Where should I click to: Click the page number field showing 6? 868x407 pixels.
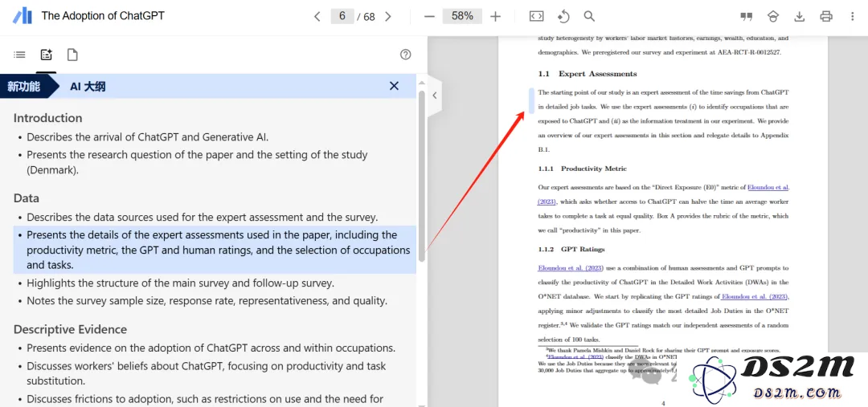coord(342,16)
